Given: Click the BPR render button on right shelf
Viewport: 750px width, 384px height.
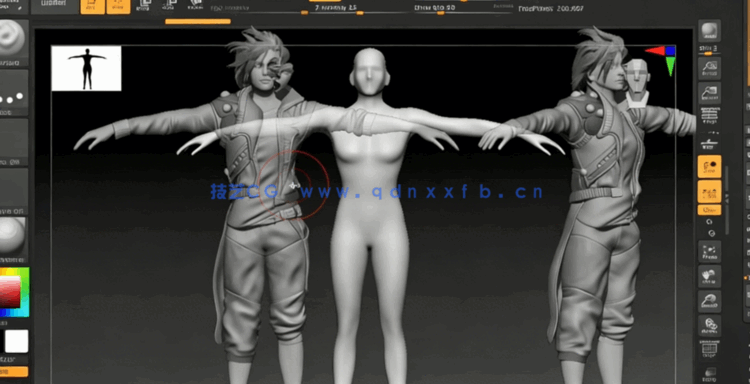Looking at the screenshot, I should point(709,32).
